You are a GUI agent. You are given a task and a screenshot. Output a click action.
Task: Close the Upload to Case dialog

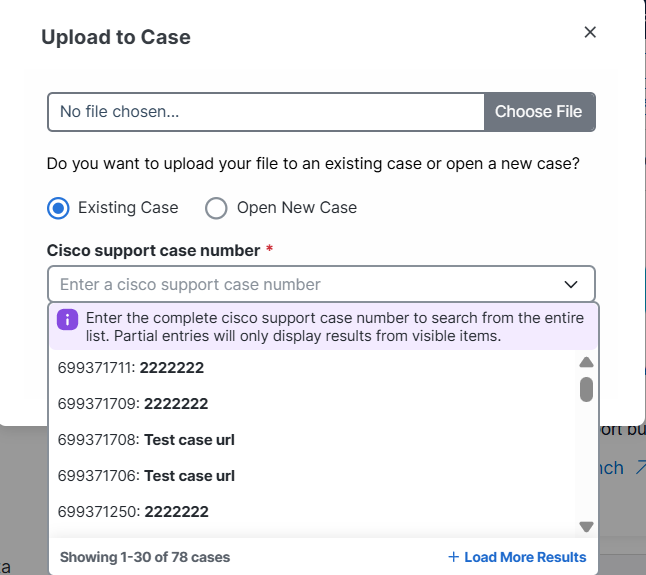[x=590, y=32]
